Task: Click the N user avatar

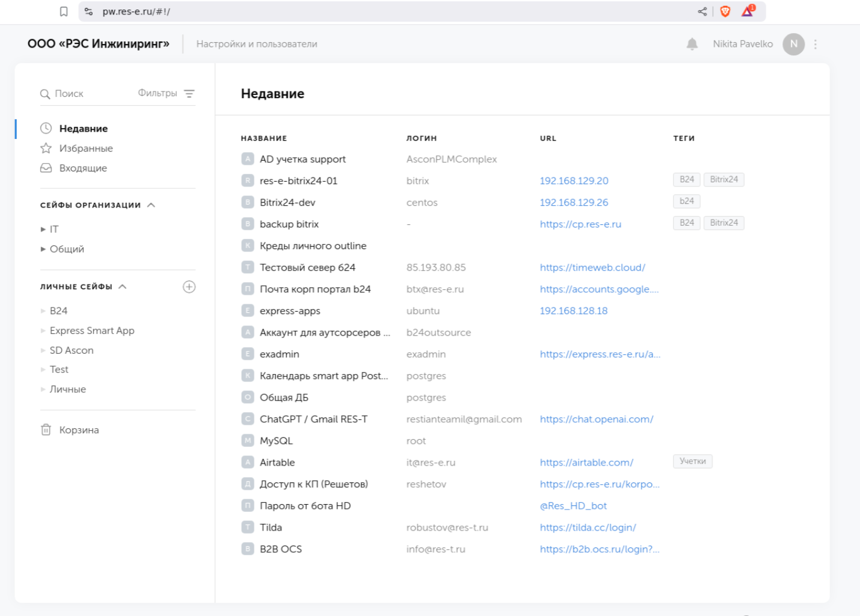Action: point(793,44)
